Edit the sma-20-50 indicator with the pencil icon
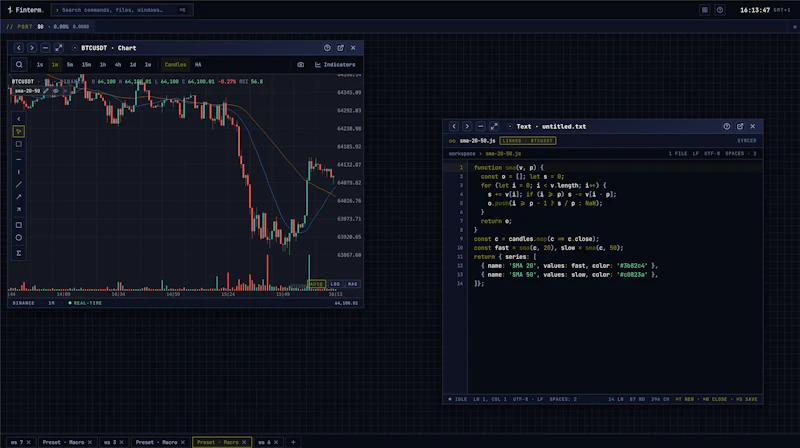Screen dimensions: 800x448 46,91
